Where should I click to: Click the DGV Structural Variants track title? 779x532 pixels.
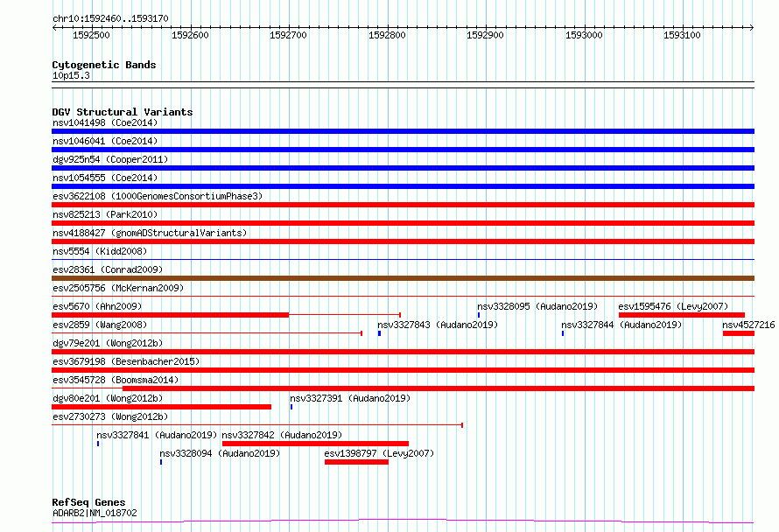[x=123, y=112]
